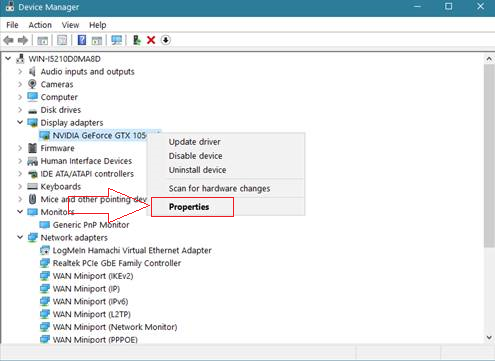This screenshot has width=495, height=361.
Task: Select the Realtek PCIe GbE Family Controller label
Action: [117, 263]
